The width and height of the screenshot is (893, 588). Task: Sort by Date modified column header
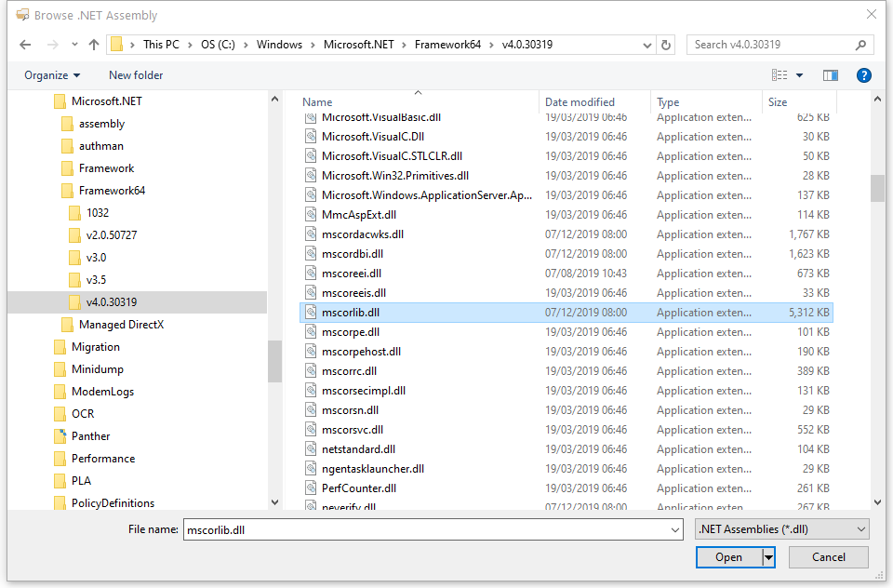tap(580, 102)
